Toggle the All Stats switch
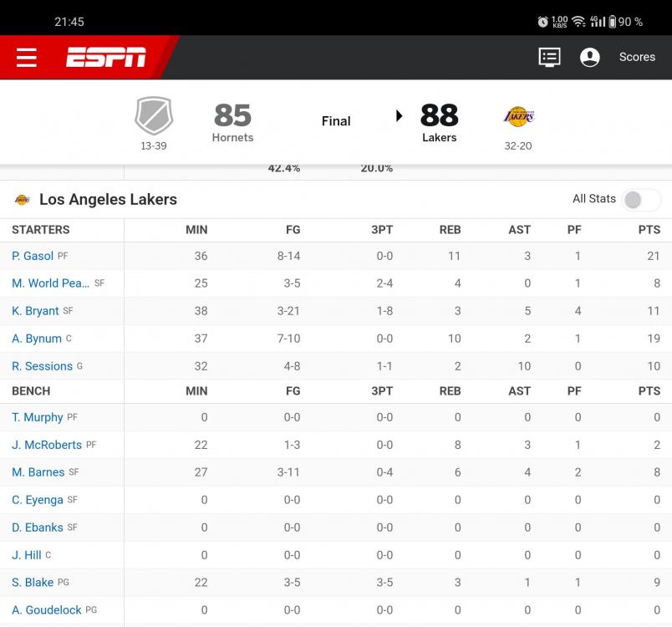 [641, 200]
